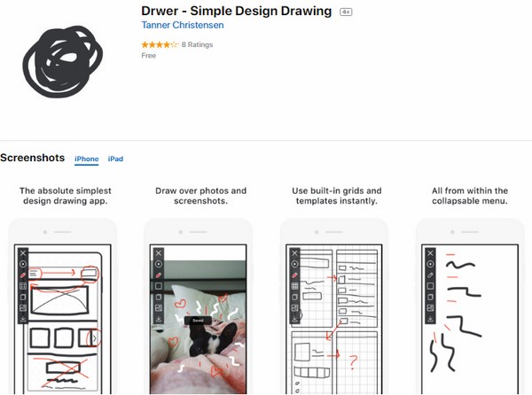Click the app title Drwer - Simple Design Drawing
532x395 pixels.
pyautogui.click(x=237, y=11)
